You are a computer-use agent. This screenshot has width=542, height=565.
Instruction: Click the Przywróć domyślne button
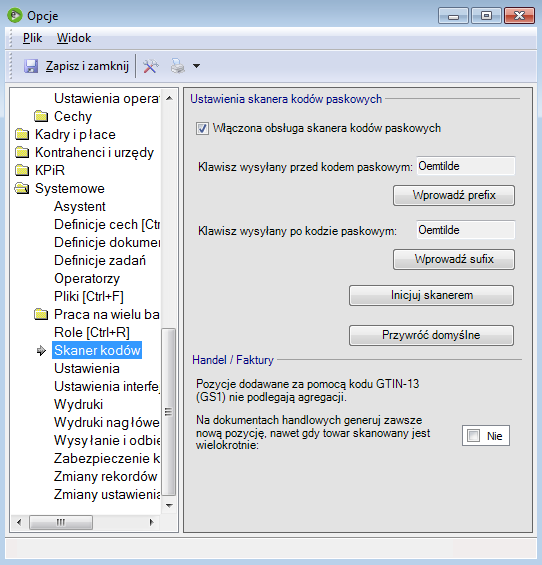click(431, 335)
